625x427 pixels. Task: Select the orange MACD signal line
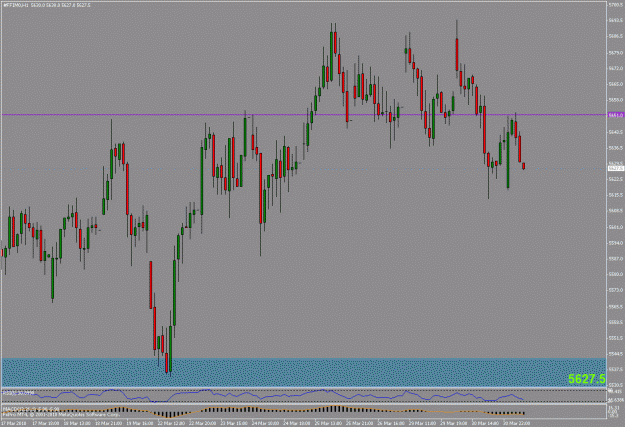[263, 409]
